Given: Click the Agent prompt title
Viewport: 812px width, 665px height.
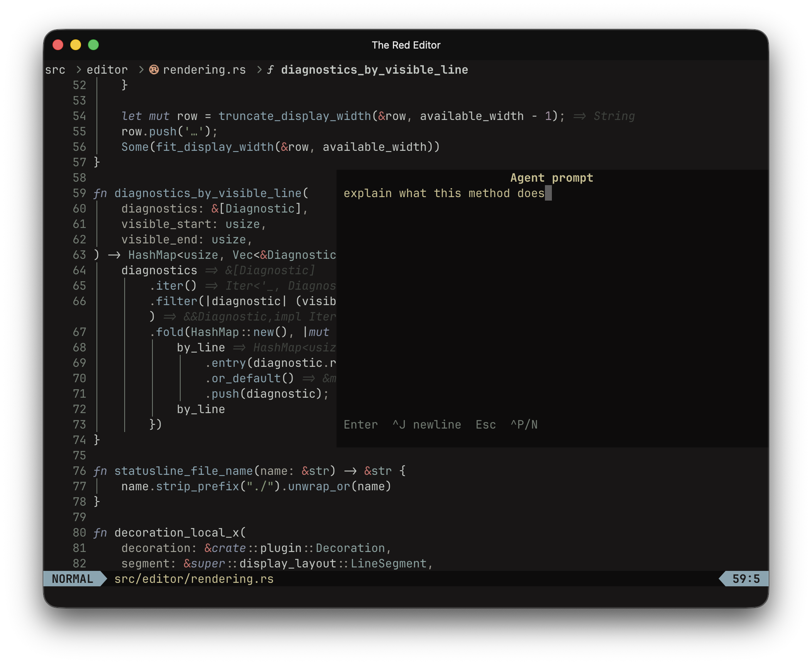Looking at the screenshot, I should pyautogui.click(x=552, y=178).
